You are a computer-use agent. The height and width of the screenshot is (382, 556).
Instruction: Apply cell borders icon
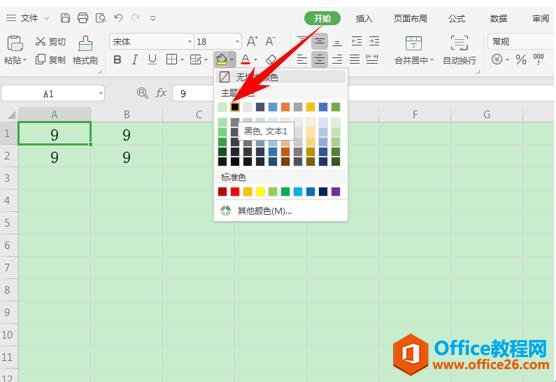[x=172, y=59]
